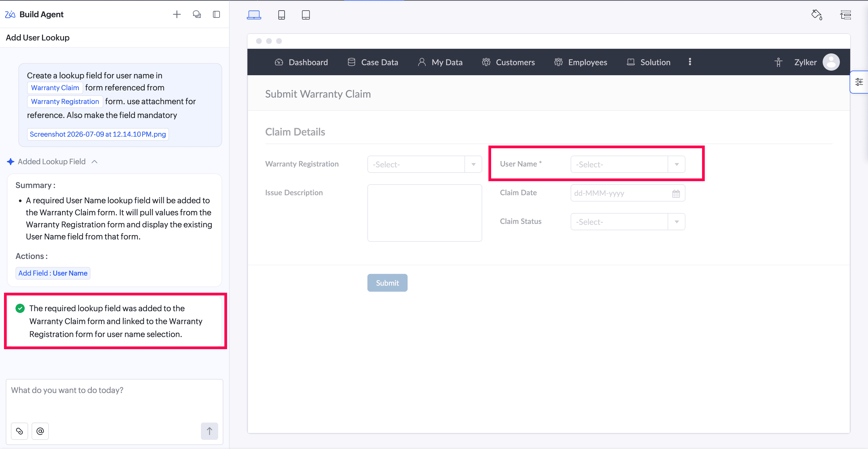Collapse the Build Agent side panel icon

tap(217, 14)
